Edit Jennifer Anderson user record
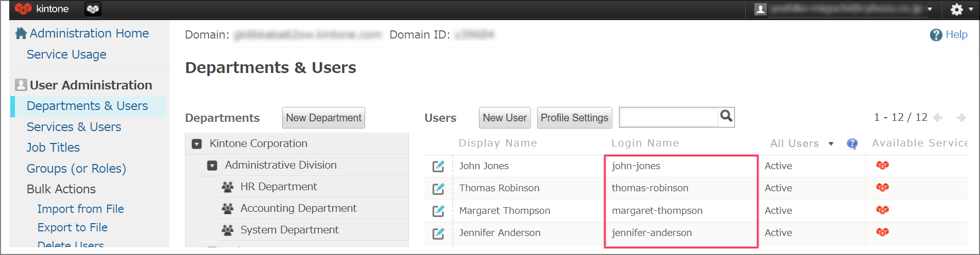 438,233
